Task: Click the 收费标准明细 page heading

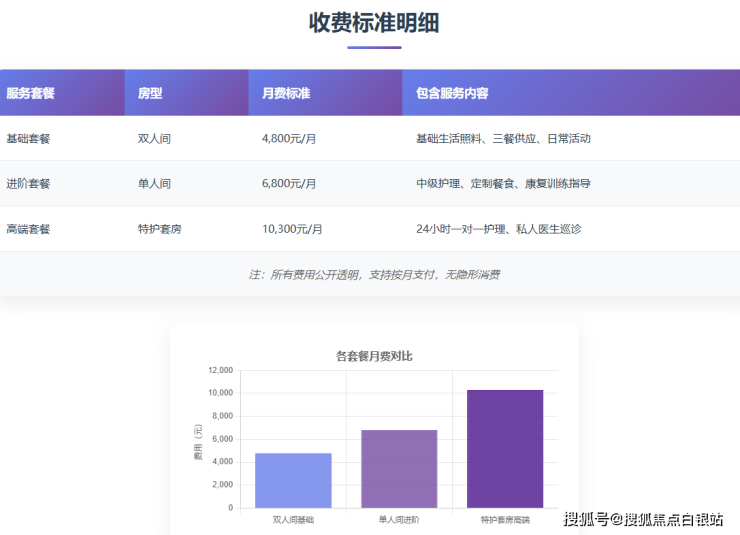Action: (374, 23)
